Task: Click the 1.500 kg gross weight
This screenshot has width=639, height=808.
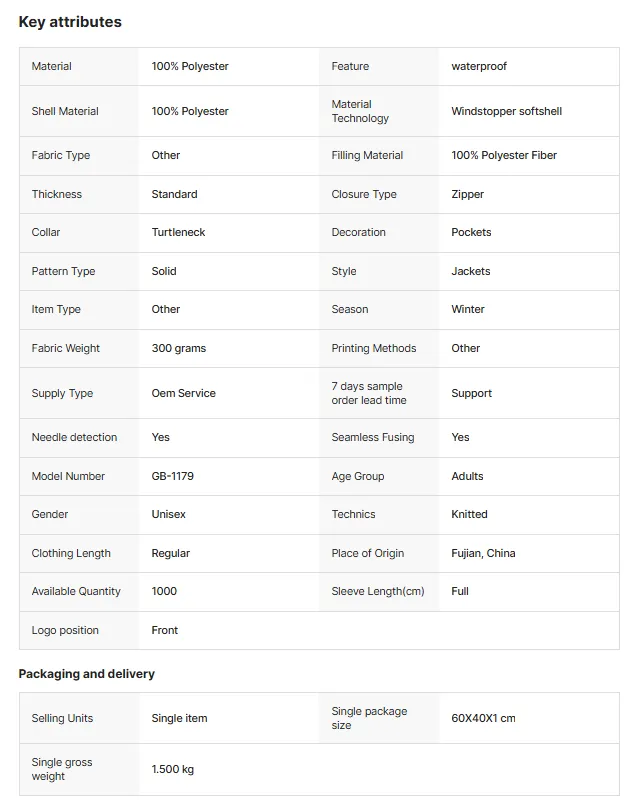Action: click(x=173, y=769)
